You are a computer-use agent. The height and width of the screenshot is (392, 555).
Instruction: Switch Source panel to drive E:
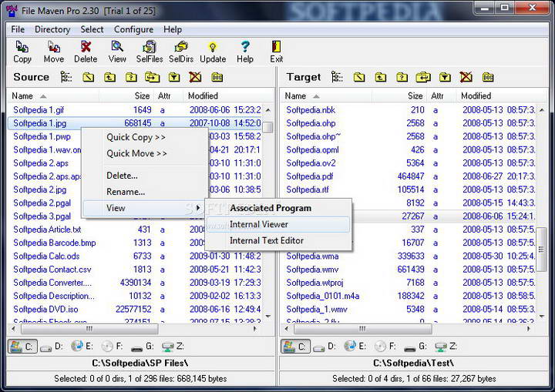82,347
